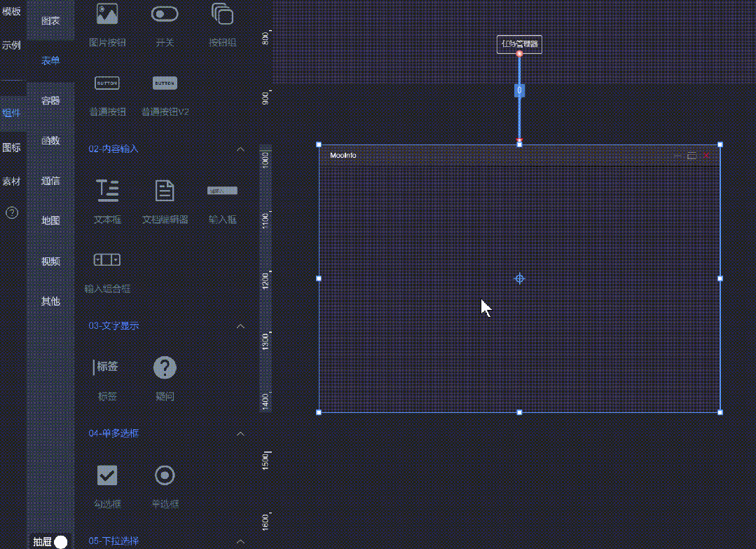Open the 图标 sidebar tab
756x549 pixels.
click(12, 148)
